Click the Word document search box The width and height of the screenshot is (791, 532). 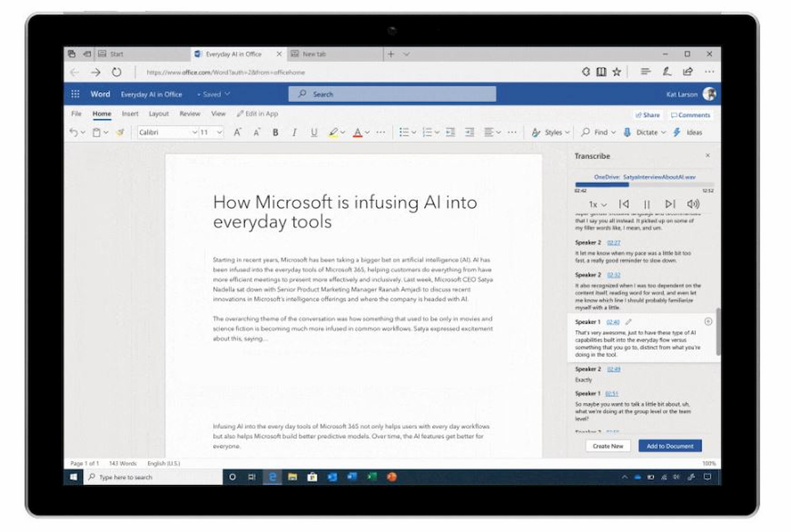(x=392, y=94)
